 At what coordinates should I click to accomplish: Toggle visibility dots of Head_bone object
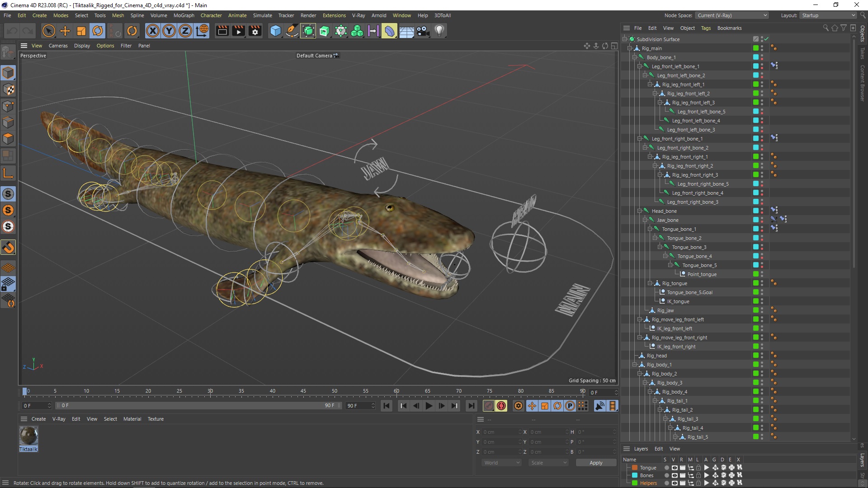tap(762, 211)
